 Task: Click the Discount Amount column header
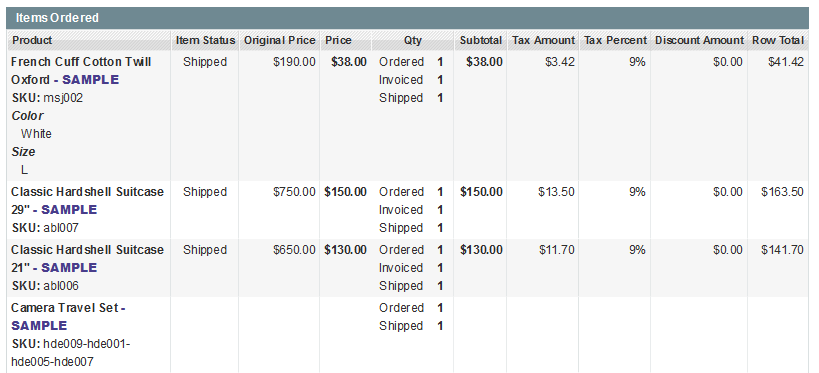[699, 40]
